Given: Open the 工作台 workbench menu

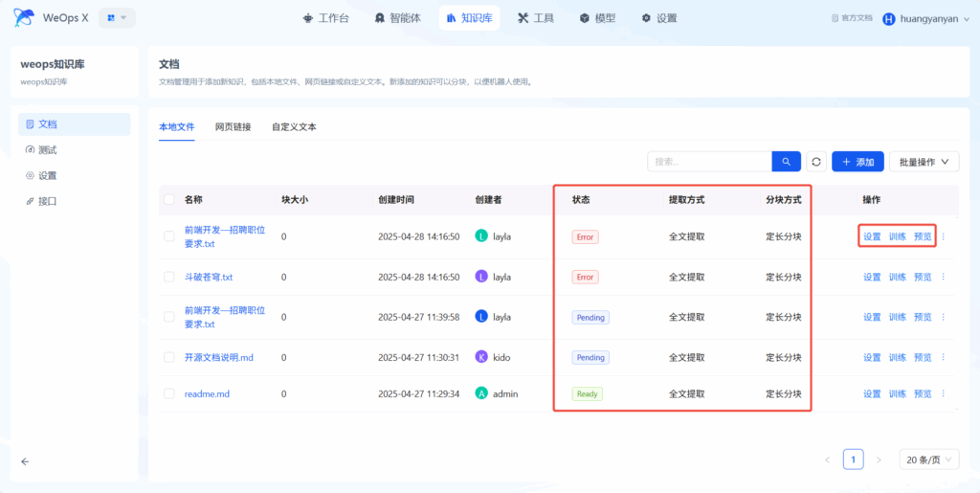Looking at the screenshot, I should [x=325, y=18].
